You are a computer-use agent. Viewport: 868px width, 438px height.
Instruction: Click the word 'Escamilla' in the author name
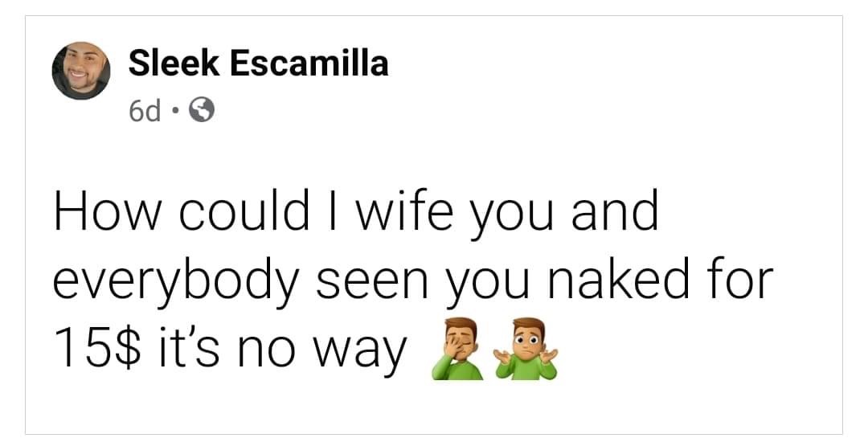(x=309, y=63)
